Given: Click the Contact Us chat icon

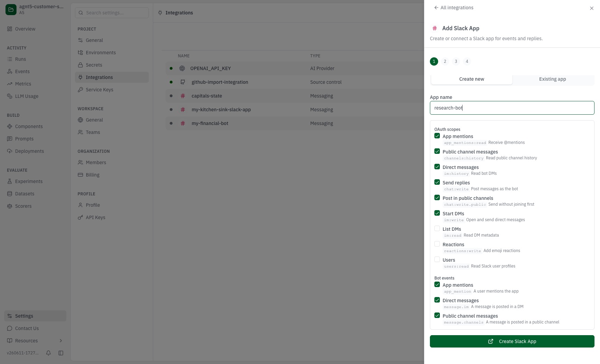Looking at the screenshot, I should (10, 328).
